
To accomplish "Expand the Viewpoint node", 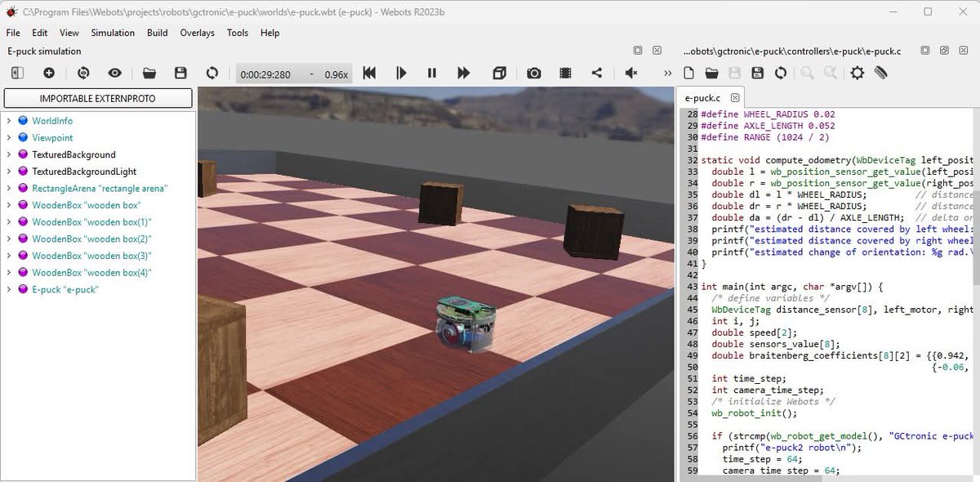I will coord(8,138).
